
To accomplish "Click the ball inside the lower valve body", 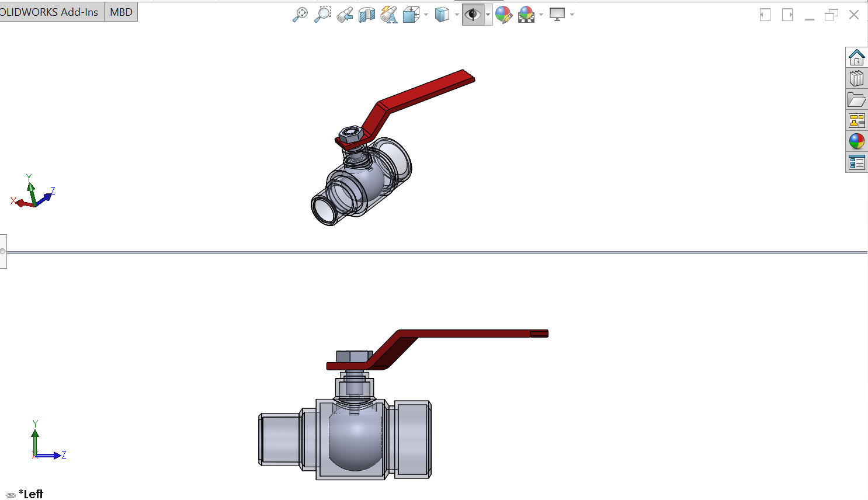I will click(x=355, y=439).
